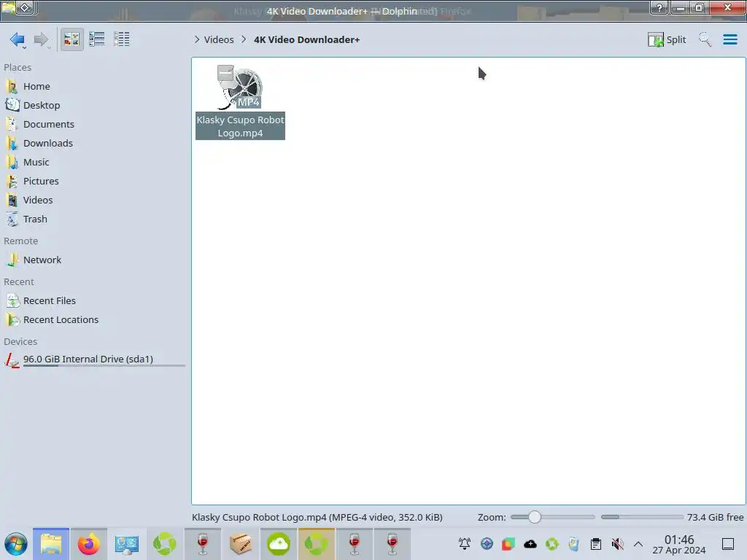Screen dimensions: 747x560
Task: Go forward with the grey forward arrow
Action: [x=42, y=39]
